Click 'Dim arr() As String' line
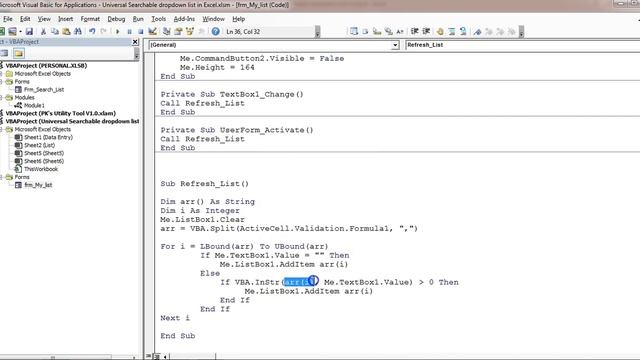The width and height of the screenshot is (640, 360). (207, 202)
